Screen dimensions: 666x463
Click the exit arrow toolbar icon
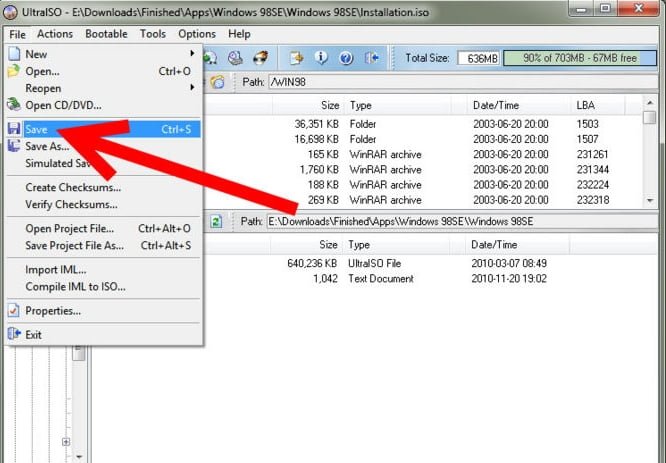[x=373, y=58]
